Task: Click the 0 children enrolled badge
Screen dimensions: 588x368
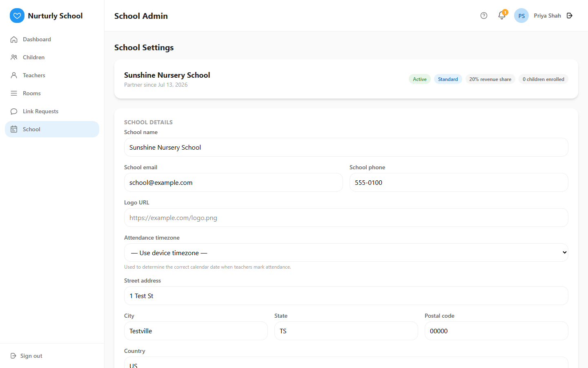Action: point(543,79)
